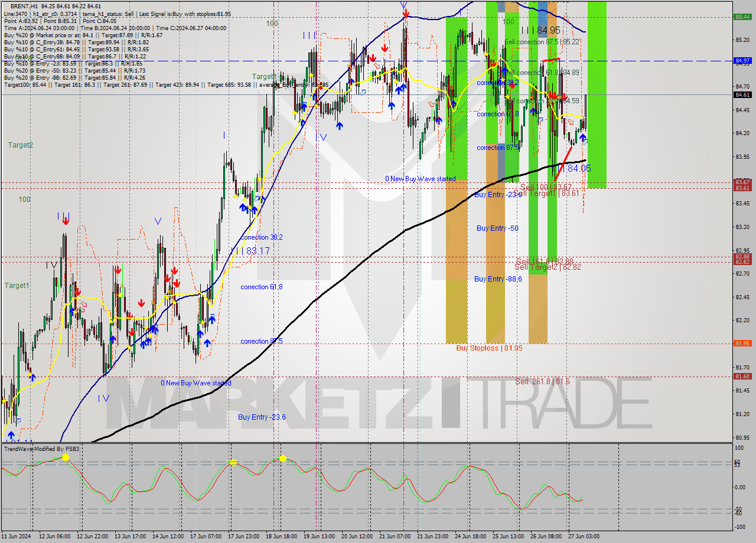Select the 'Point A:83.92' info line
The width and height of the screenshot is (756, 543).
(x=60, y=21)
